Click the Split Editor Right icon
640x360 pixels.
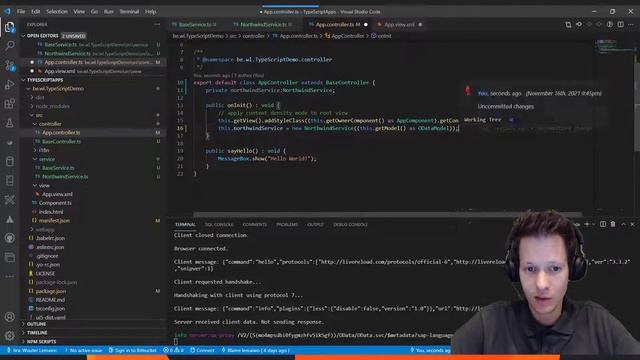620,24
